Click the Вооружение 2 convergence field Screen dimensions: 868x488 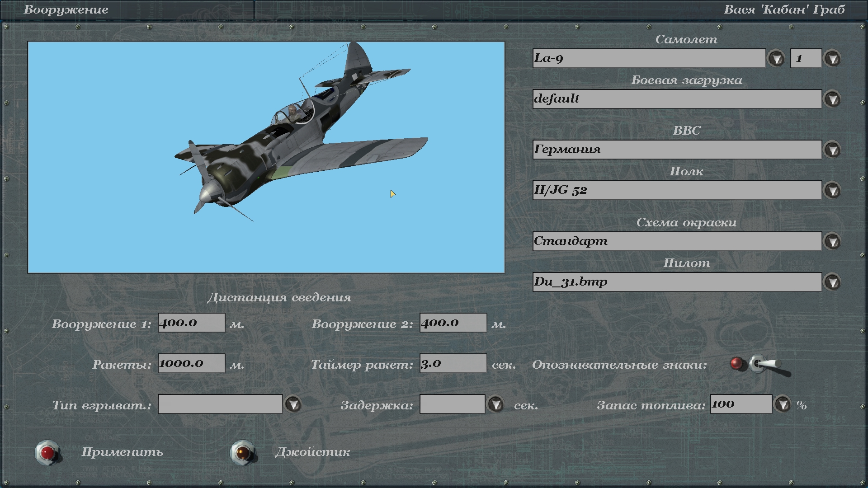pos(453,323)
